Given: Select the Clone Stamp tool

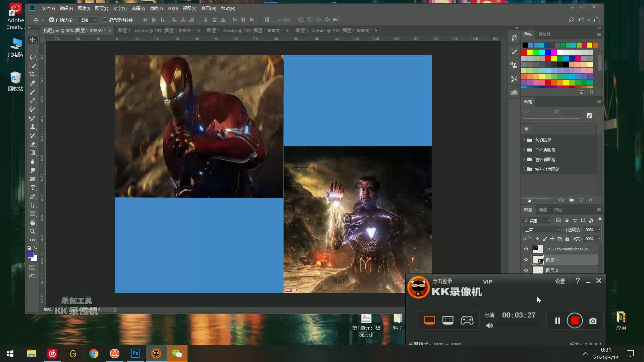Looking at the screenshot, I should [33, 127].
